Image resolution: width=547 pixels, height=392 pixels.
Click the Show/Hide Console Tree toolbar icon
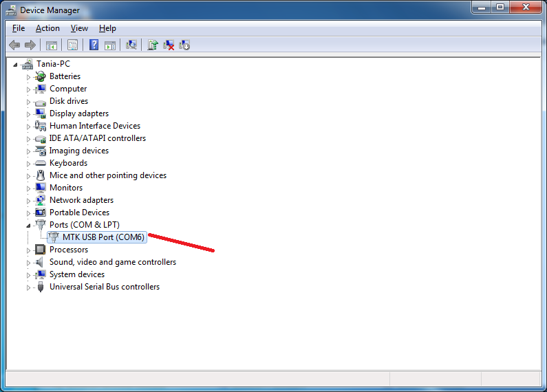coord(51,45)
